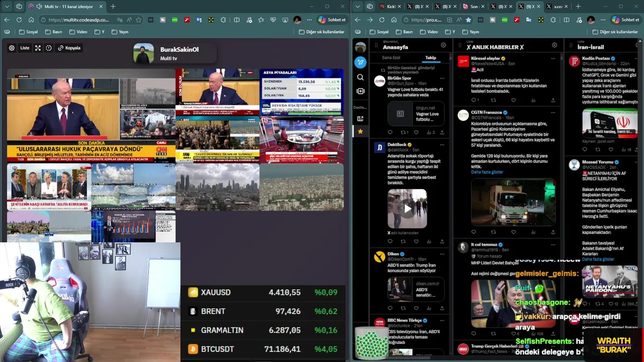Select starred deck in X Pro sidebar

360,131
